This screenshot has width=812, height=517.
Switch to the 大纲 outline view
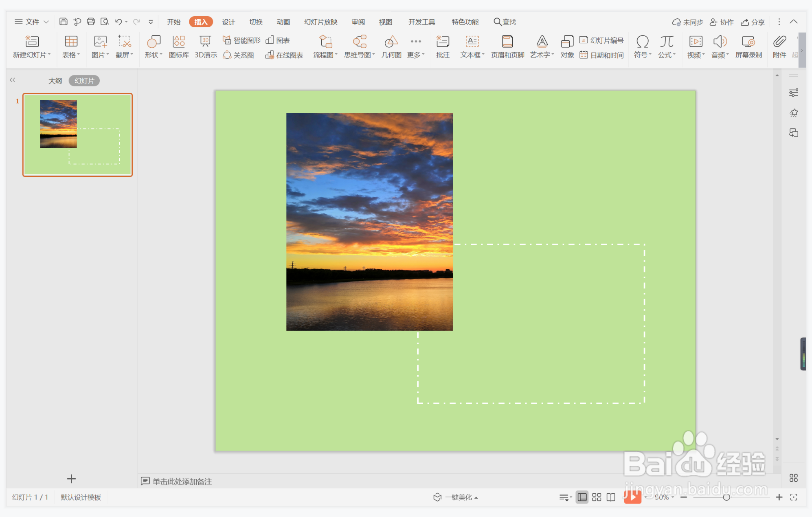(55, 81)
